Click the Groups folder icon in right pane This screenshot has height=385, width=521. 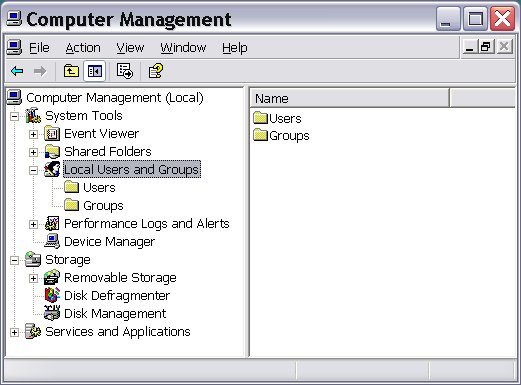click(260, 135)
